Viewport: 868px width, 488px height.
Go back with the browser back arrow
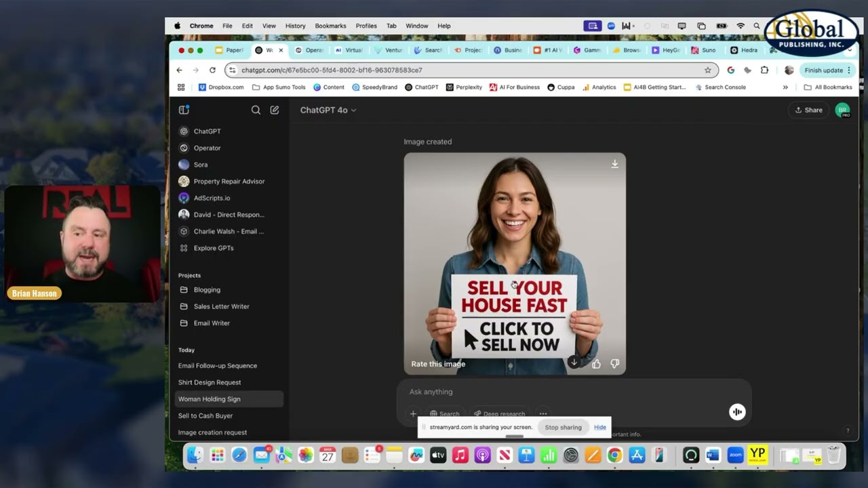click(179, 70)
